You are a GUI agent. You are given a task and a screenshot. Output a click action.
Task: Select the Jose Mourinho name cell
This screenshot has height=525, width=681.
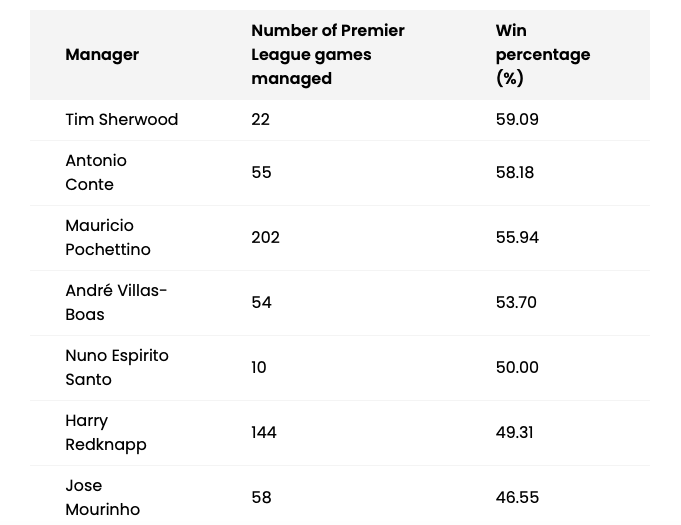[102, 497]
